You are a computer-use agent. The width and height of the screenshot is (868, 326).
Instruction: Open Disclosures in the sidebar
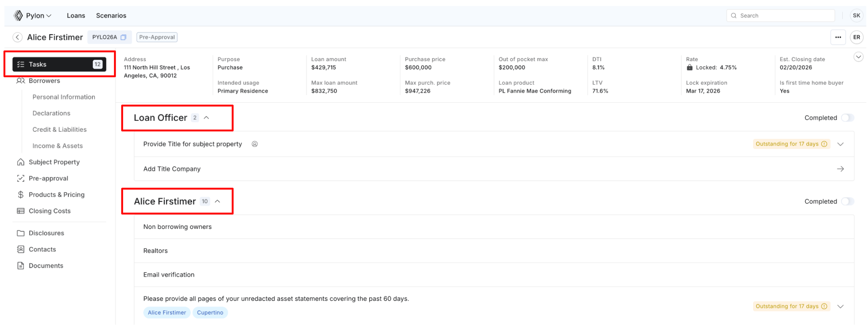click(46, 233)
